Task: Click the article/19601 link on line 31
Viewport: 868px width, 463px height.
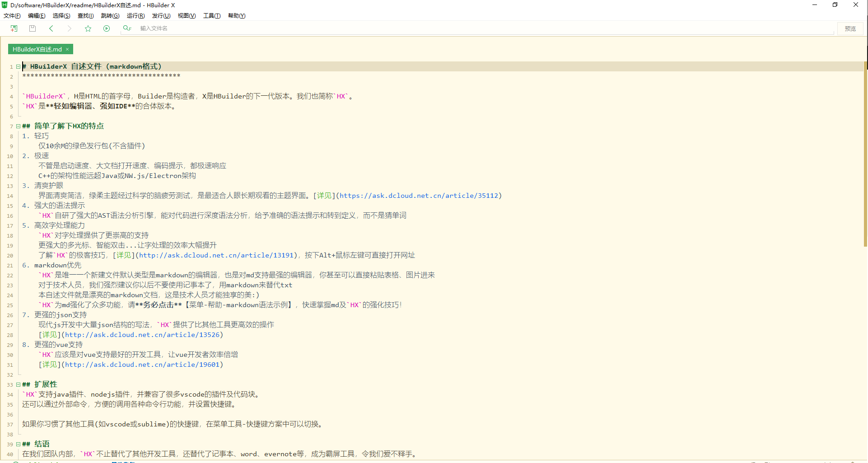Action: [x=142, y=365]
